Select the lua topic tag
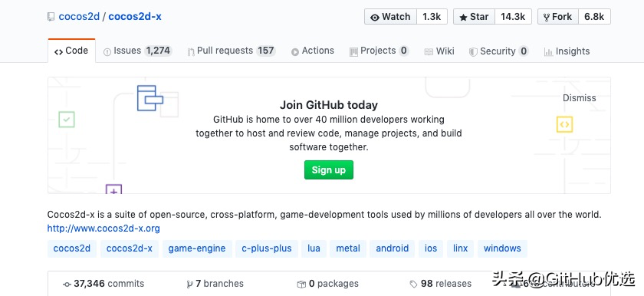The width and height of the screenshot is (644, 296). click(314, 248)
